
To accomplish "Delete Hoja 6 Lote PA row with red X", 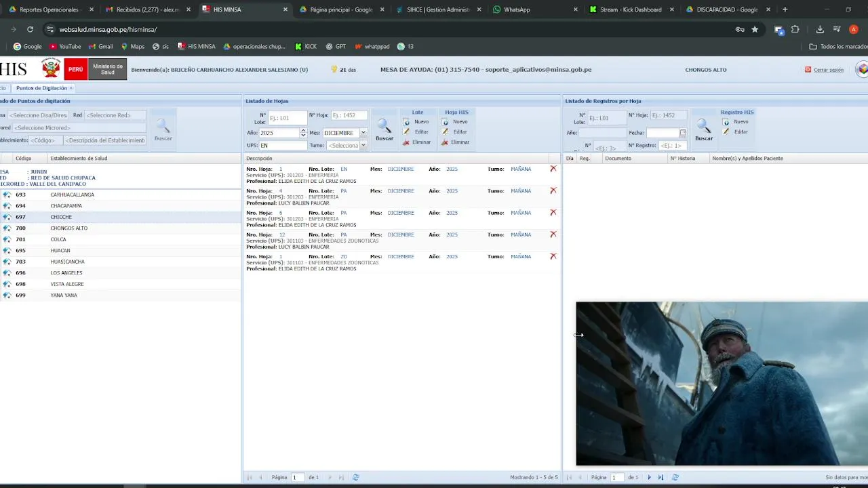I will click(553, 212).
